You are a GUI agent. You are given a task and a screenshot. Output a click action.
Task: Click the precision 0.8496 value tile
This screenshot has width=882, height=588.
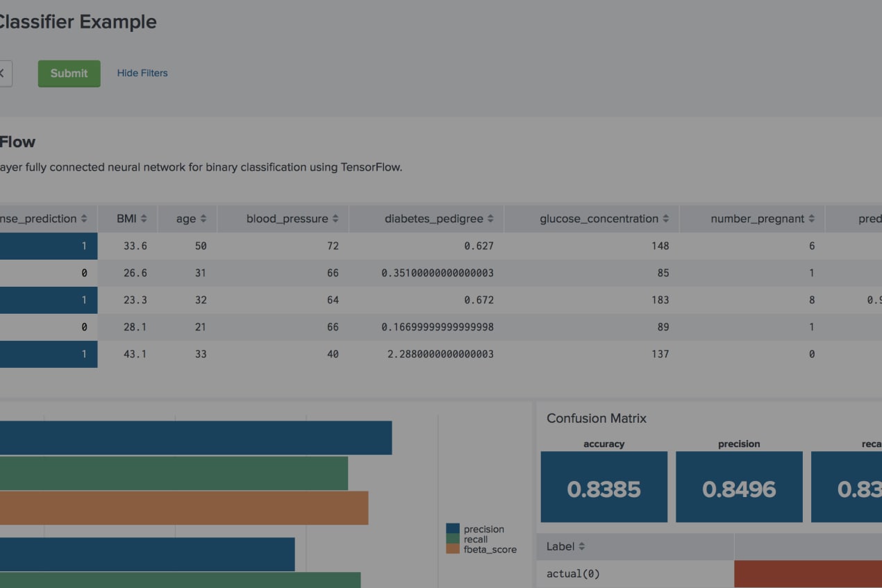[x=739, y=487]
